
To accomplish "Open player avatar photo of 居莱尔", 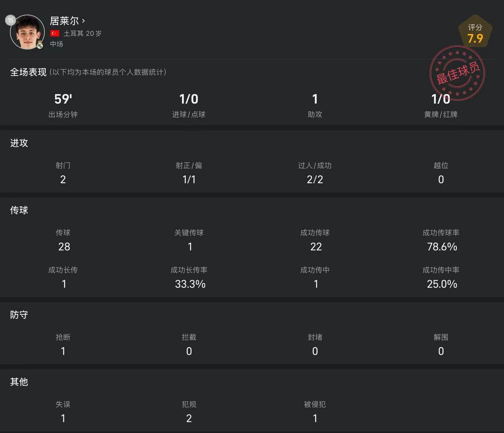I will pyautogui.click(x=27, y=32).
